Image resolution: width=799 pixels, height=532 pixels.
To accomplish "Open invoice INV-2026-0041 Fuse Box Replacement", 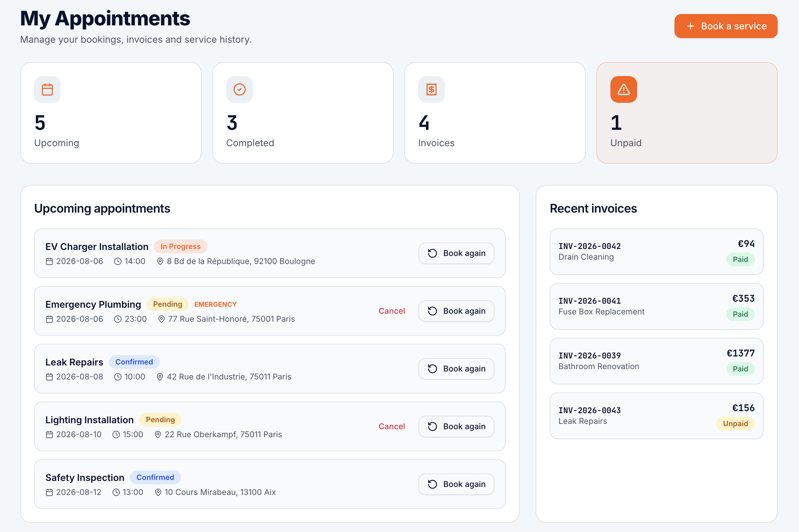I will (x=656, y=306).
